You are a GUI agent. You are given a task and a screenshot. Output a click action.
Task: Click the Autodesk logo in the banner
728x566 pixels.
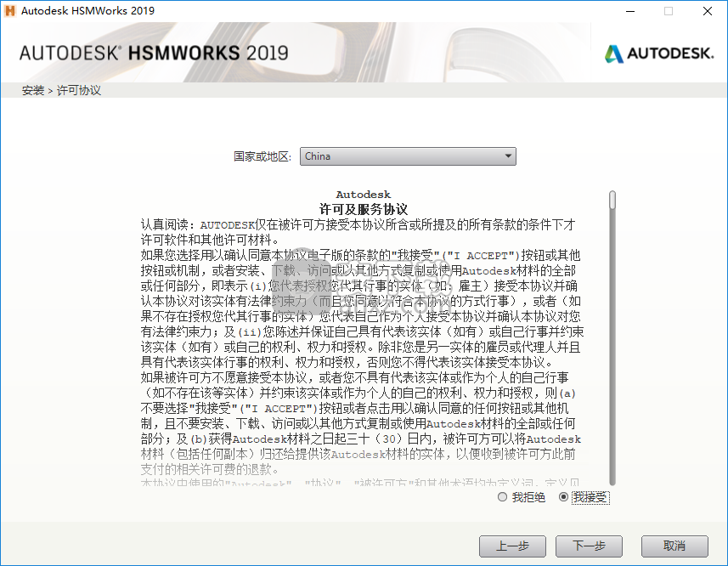pos(659,54)
